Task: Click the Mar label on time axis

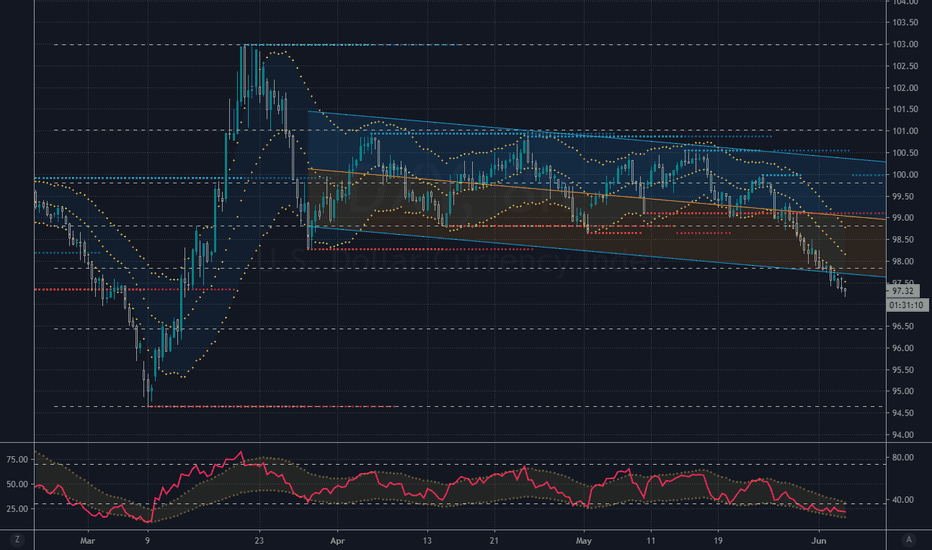Action: click(x=87, y=541)
